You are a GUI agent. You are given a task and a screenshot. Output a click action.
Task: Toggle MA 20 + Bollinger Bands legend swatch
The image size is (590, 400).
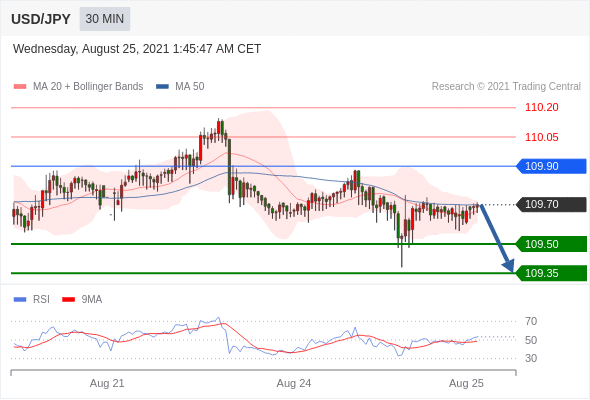[x=20, y=87]
